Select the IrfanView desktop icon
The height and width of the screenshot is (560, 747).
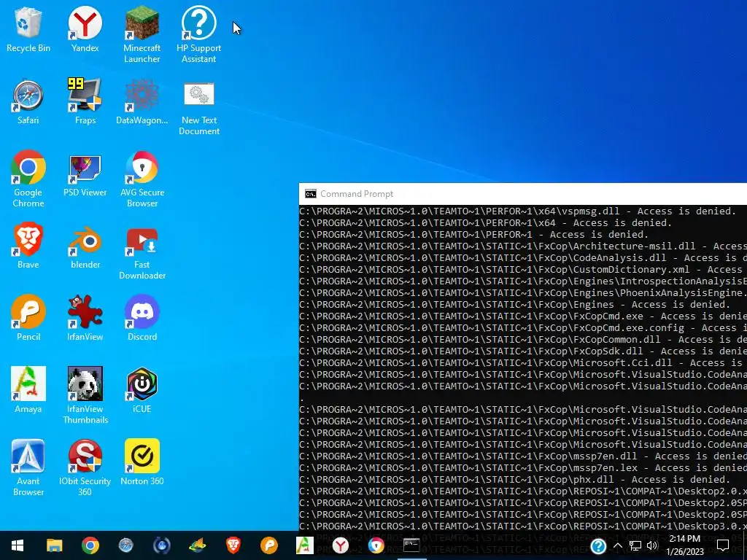pyautogui.click(x=85, y=319)
